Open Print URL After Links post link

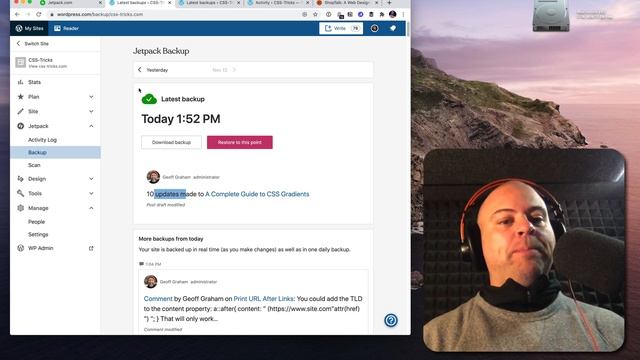263,299
